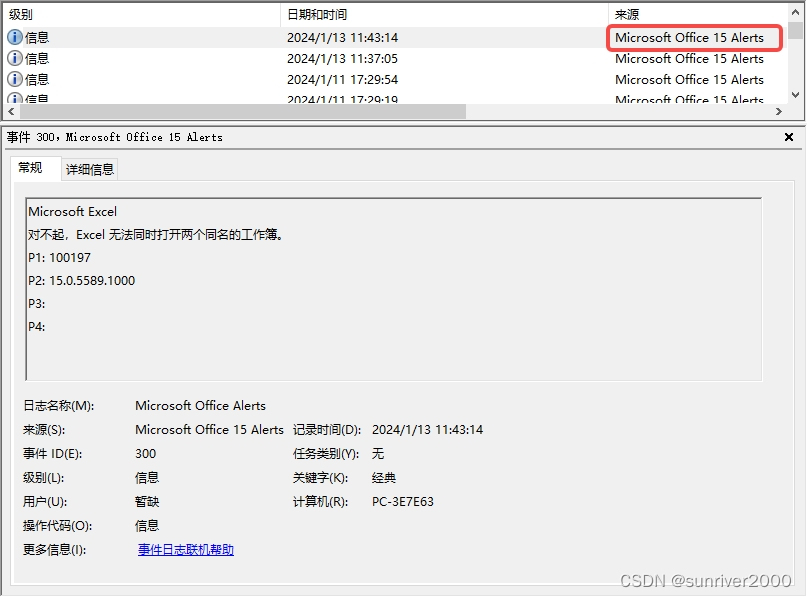Click the 级别(L) value 信息
Screen dimensions: 807x597
[147, 478]
